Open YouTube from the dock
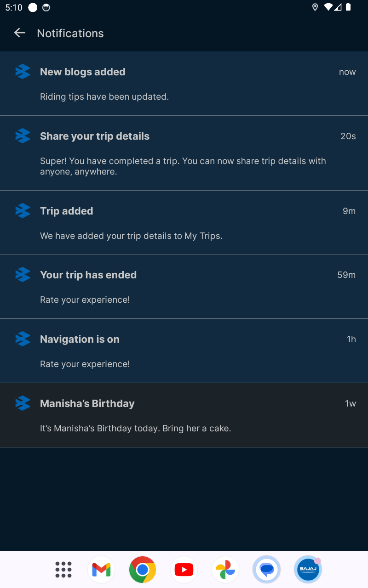The width and height of the screenshot is (368, 588). (x=184, y=570)
